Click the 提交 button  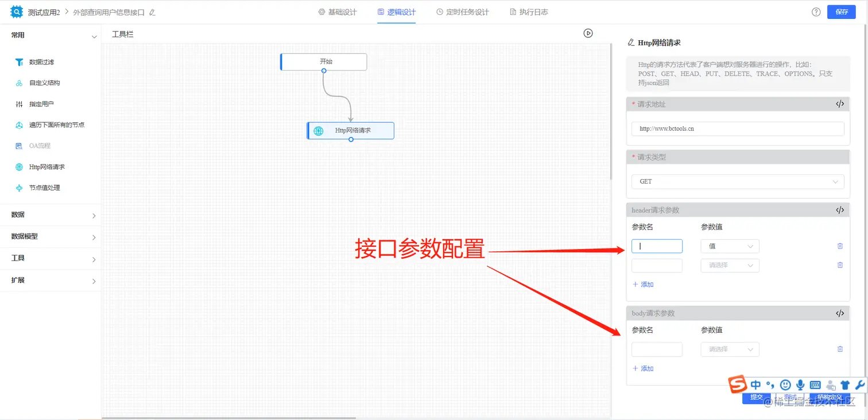757,397
